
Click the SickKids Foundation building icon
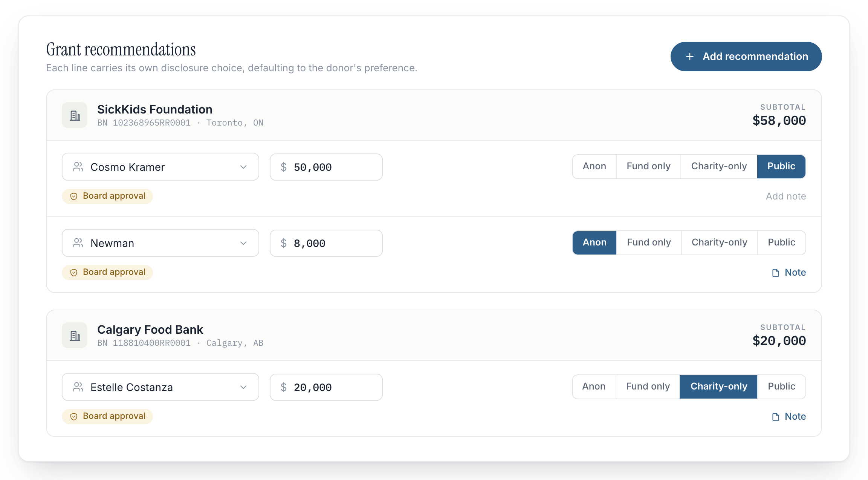click(75, 115)
